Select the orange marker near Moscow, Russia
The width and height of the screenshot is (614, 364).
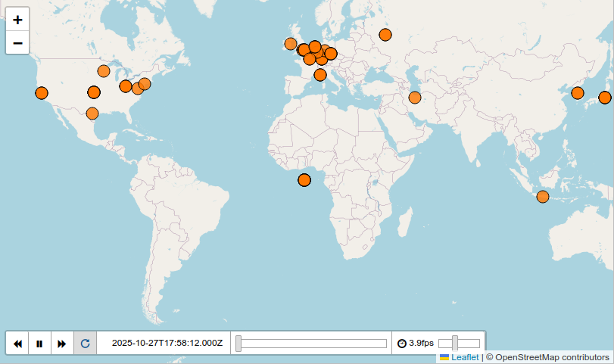[x=385, y=34]
